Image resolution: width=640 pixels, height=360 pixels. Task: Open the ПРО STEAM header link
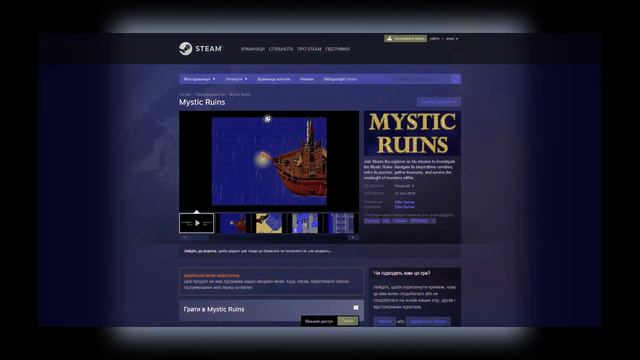[309, 49]
